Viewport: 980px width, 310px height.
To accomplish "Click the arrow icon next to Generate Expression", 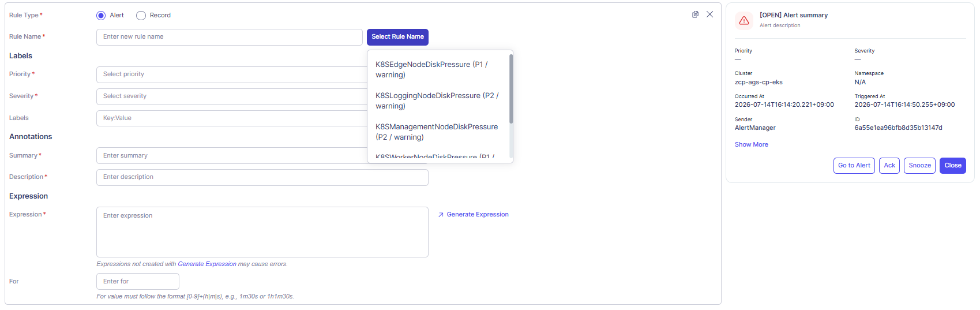I will tap(441, 215).
